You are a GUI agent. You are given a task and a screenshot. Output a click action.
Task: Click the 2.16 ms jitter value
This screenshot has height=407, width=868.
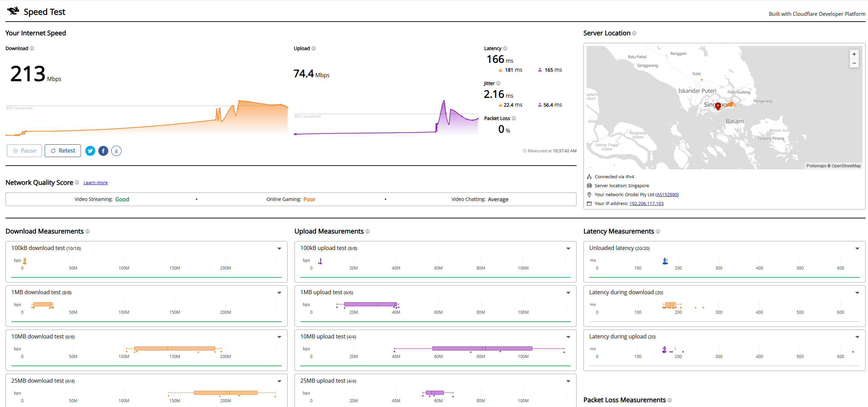[498, 94]
